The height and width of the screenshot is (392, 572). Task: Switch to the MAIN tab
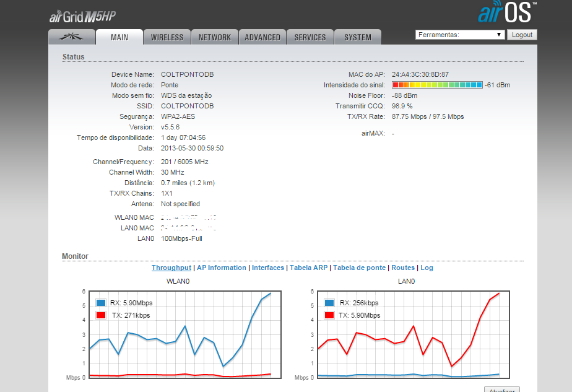coord(119,37)
